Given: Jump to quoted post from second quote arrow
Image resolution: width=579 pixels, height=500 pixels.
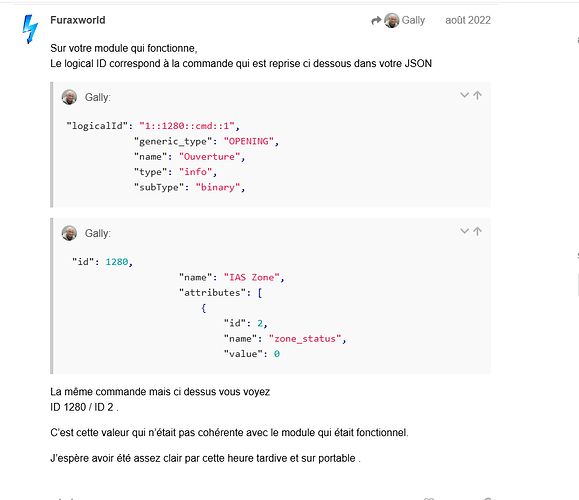Looking at the screenshot, I should tap(477, 231).
